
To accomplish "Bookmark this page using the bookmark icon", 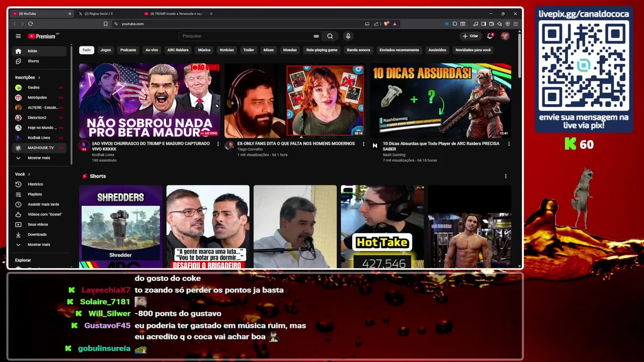I will click(105, 24).
